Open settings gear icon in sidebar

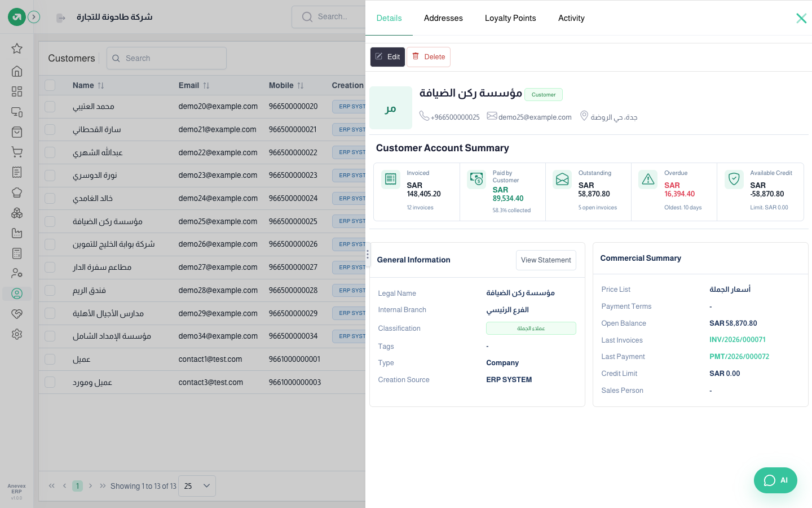click(x=17, y=334)
